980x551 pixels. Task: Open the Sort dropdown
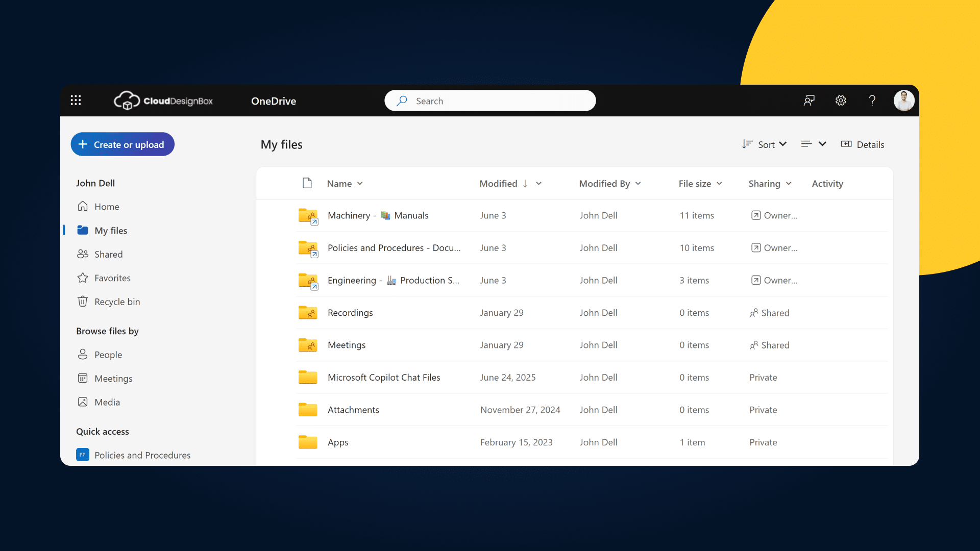pos(765,144)
